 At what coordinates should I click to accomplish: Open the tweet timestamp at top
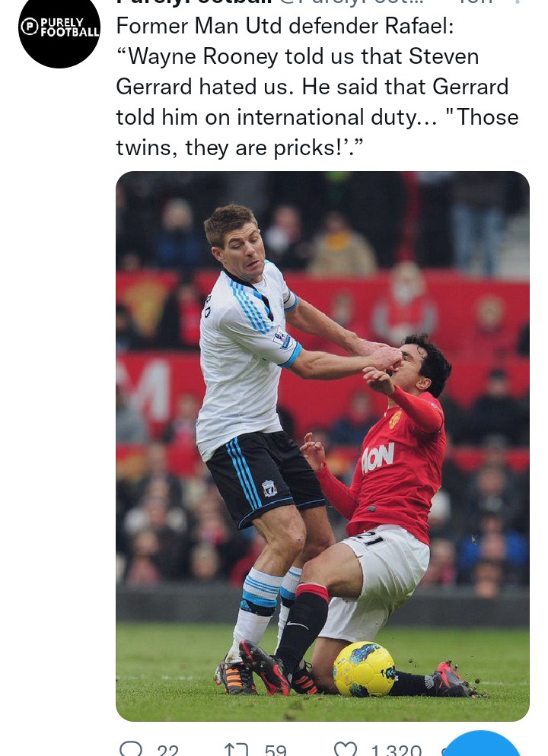[x=474, y=2]
